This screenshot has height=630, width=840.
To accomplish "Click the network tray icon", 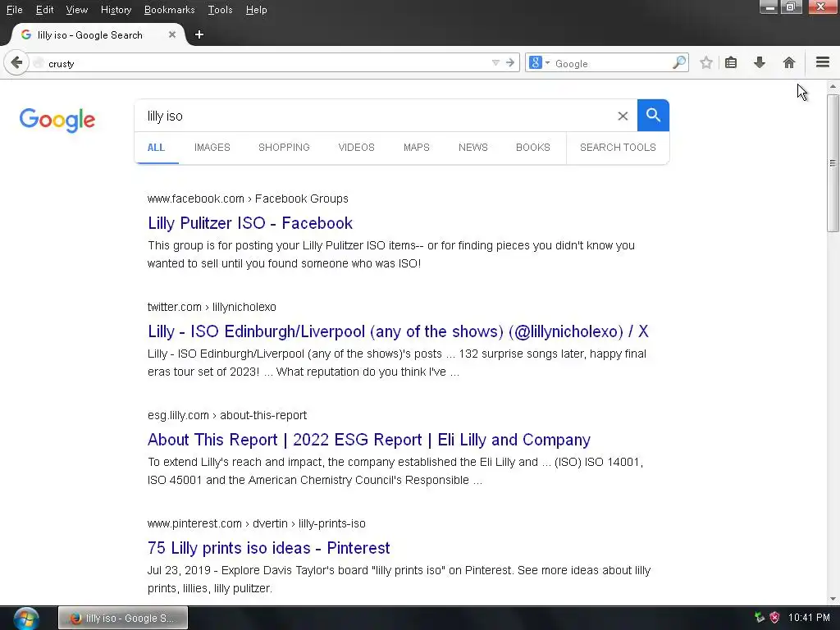I will tap(759, 618).
